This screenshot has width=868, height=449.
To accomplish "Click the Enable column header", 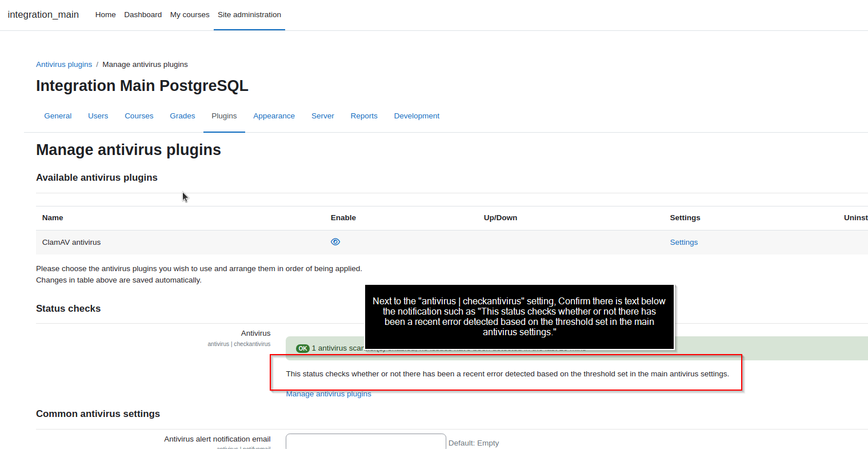I will pyautogui.click(x=343, y=218).
